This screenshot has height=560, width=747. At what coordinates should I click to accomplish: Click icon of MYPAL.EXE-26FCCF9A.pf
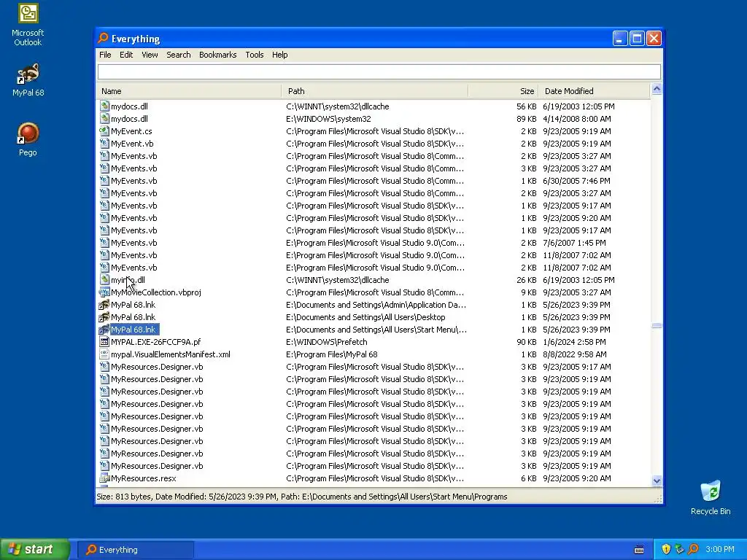pos(104,341)
